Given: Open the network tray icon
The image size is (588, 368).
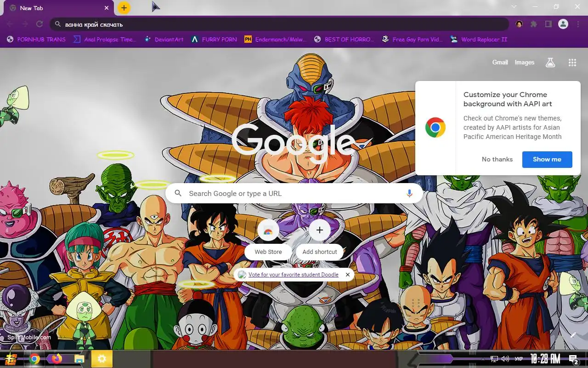Looking at the screenshot, I should pyautogui.click(x=494, y=359).
